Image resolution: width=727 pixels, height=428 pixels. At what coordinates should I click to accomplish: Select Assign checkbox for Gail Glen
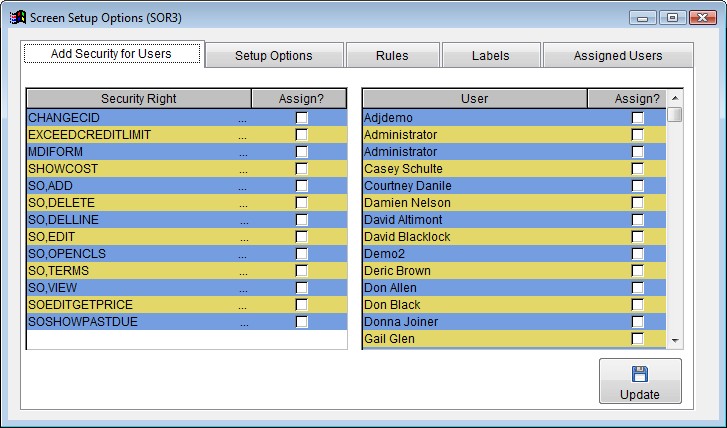pos(637,339)
